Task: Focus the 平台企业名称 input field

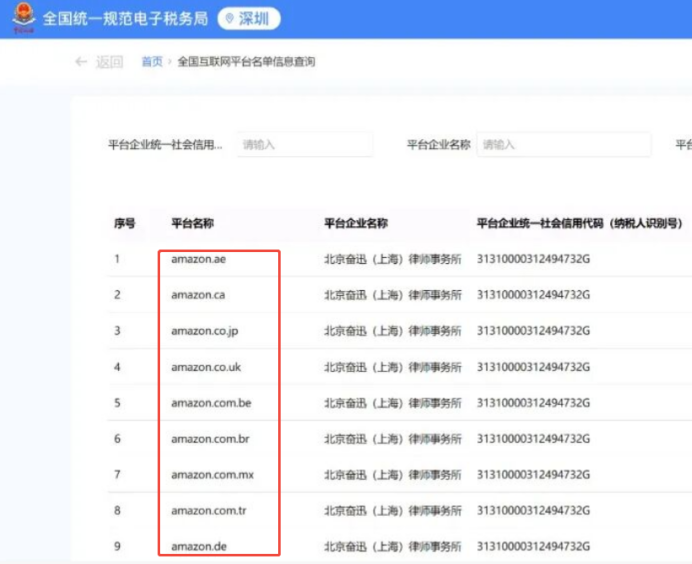Action: (564, 144)
